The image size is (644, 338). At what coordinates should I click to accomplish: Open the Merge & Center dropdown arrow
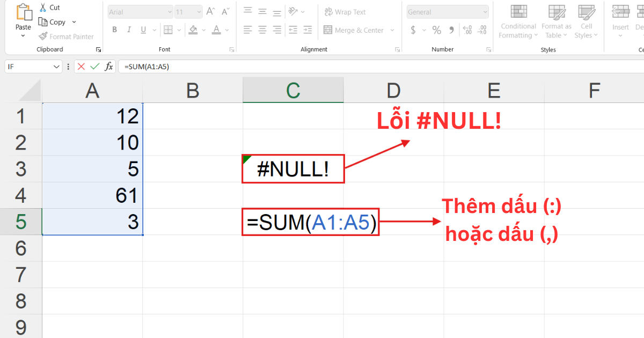[x=392, y=30]
